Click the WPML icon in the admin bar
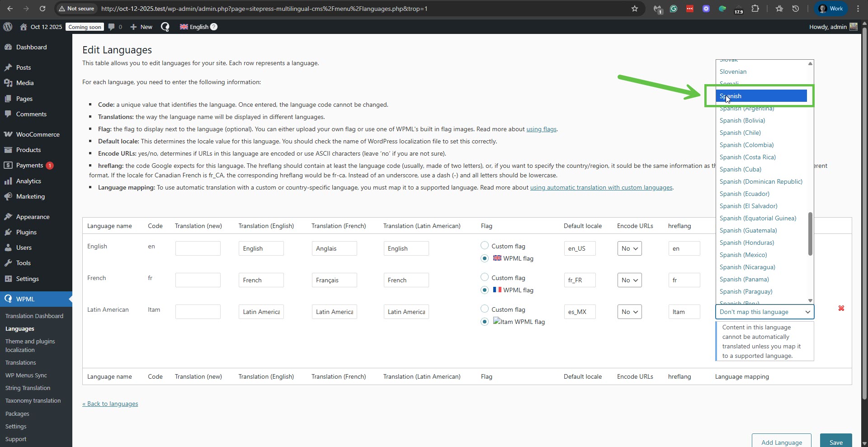This screenshot has width=868, height=447. [165, 27]
